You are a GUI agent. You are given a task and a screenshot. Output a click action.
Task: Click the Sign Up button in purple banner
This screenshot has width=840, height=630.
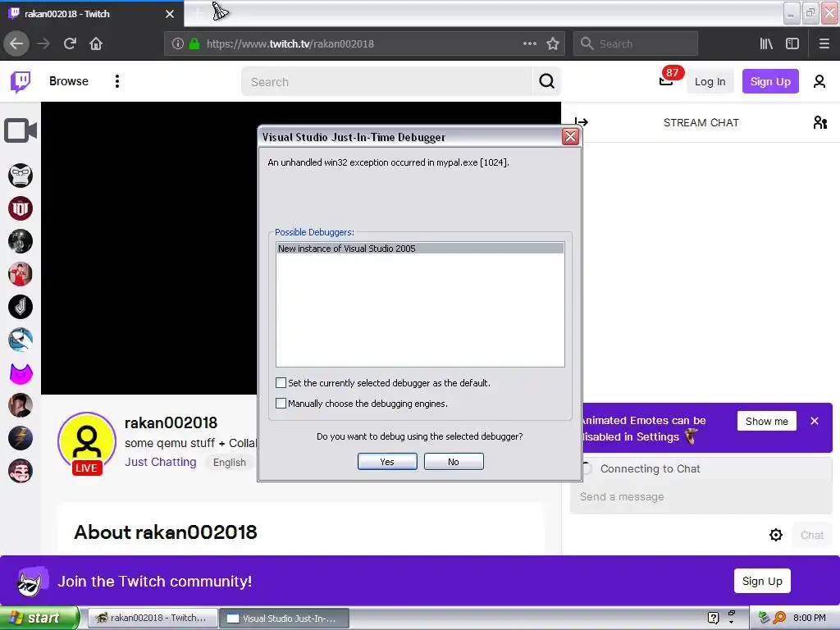pos(762,581)
